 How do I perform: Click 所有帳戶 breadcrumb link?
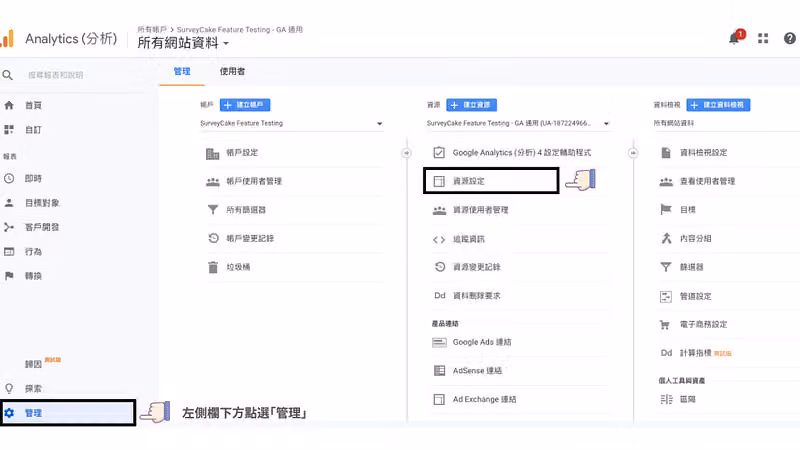pos(152,30)
